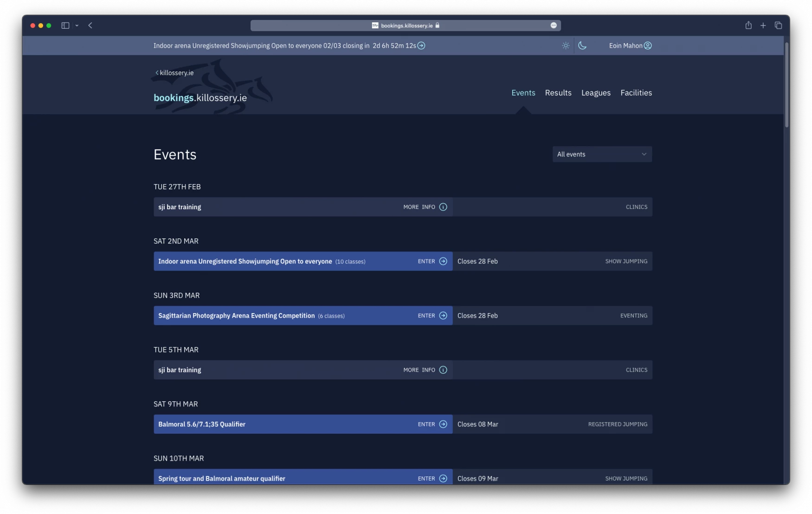Screen dimensions: 812x514
Task: Click the banner event countdown text
Action: pos(284,45)
